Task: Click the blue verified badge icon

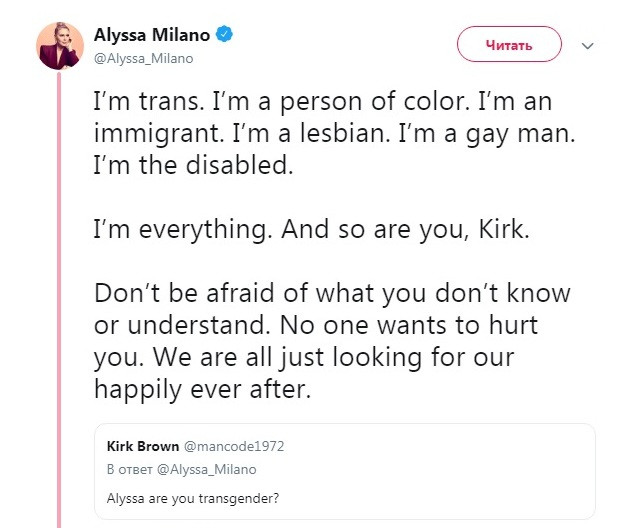Action: tap(227, 35)
